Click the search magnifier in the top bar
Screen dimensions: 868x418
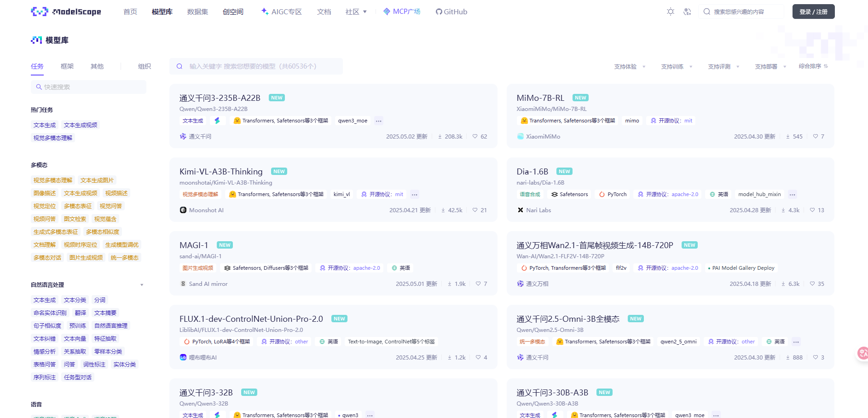[x=707, y=12]
